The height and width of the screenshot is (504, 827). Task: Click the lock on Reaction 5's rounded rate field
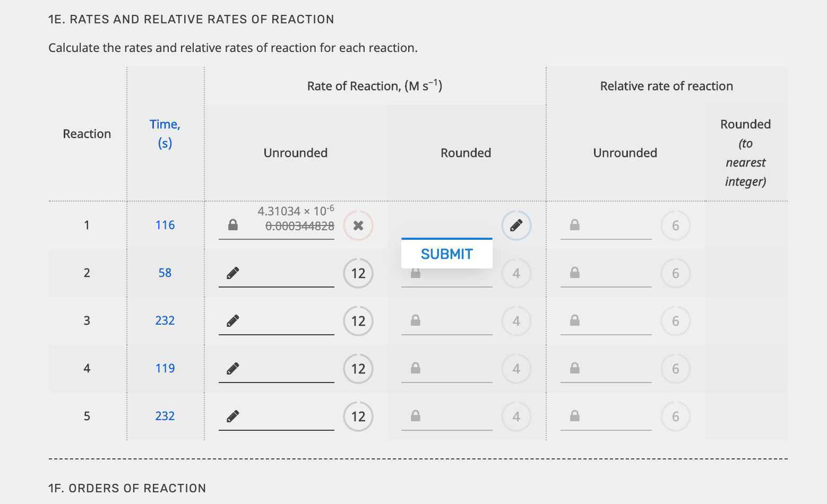[x=416, y=416]
